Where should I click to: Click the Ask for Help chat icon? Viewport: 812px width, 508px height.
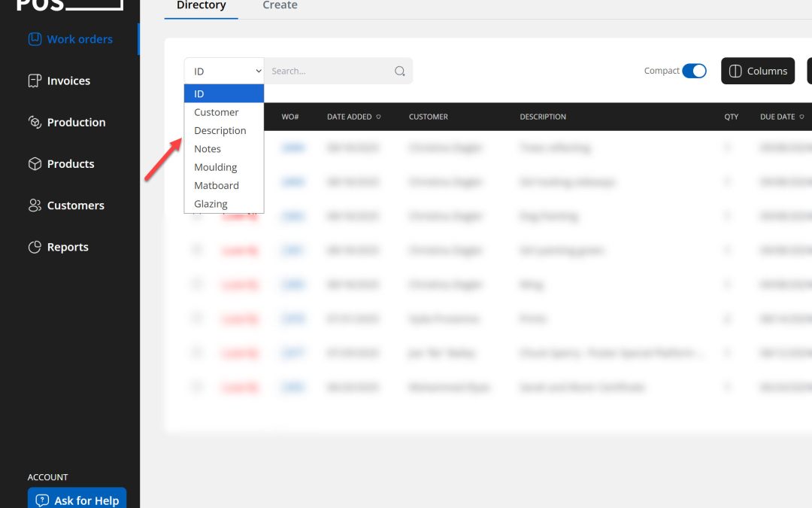point(42,500)
